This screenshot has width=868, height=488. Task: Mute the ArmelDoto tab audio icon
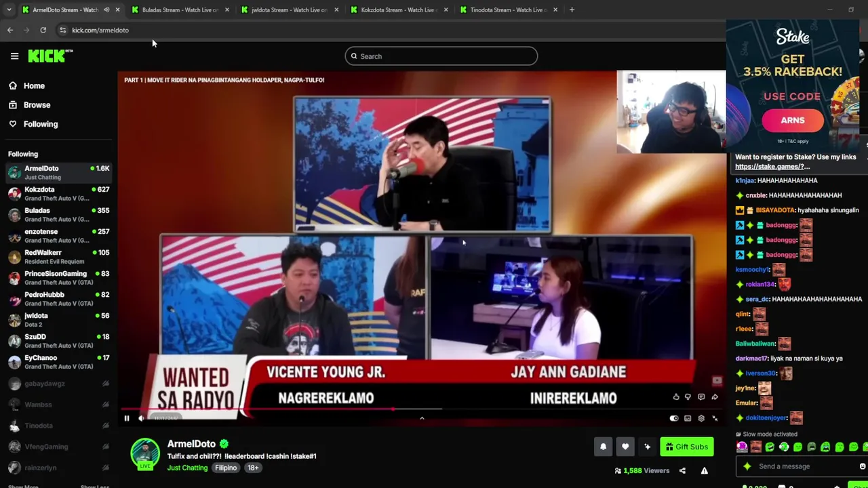coord(106,10)
